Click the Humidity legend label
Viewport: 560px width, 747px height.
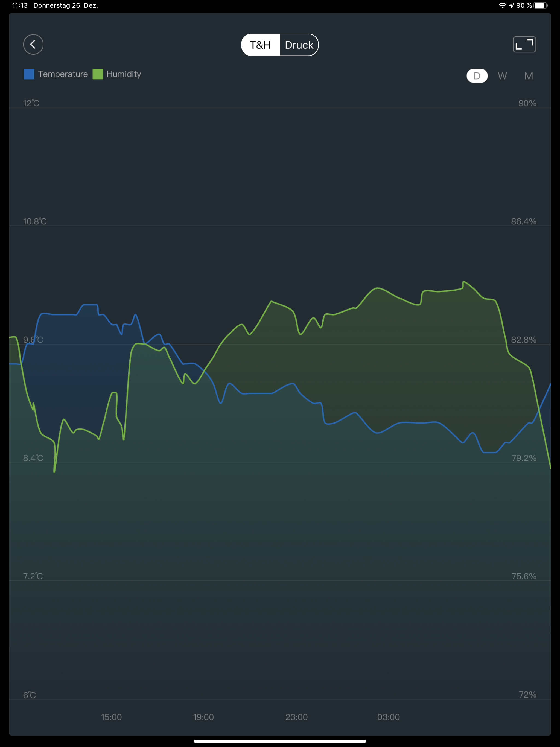pos(124,74)
